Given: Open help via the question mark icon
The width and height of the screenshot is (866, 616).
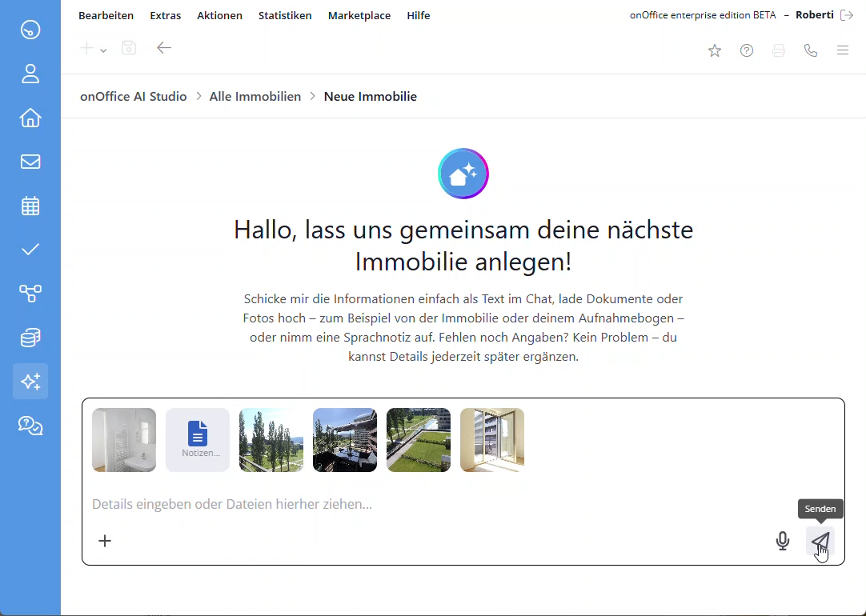Looking at the screenshot, I should [x=747, y=50].
